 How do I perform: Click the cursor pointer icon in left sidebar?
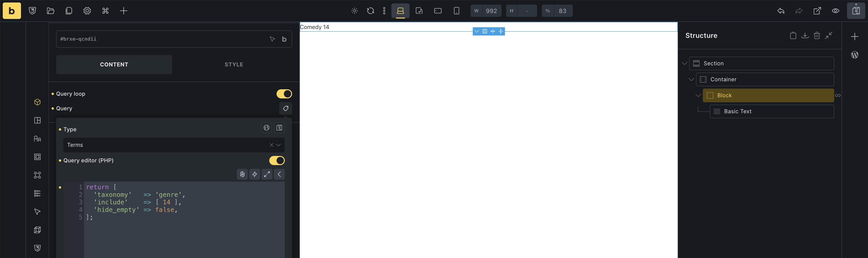point(37,212)
